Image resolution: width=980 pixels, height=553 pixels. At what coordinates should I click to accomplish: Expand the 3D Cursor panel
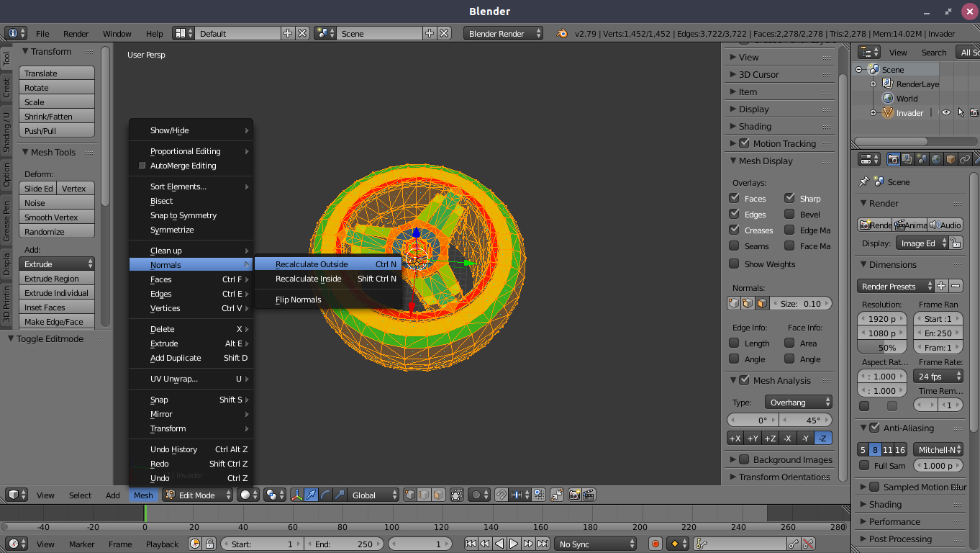coord(758,74)
